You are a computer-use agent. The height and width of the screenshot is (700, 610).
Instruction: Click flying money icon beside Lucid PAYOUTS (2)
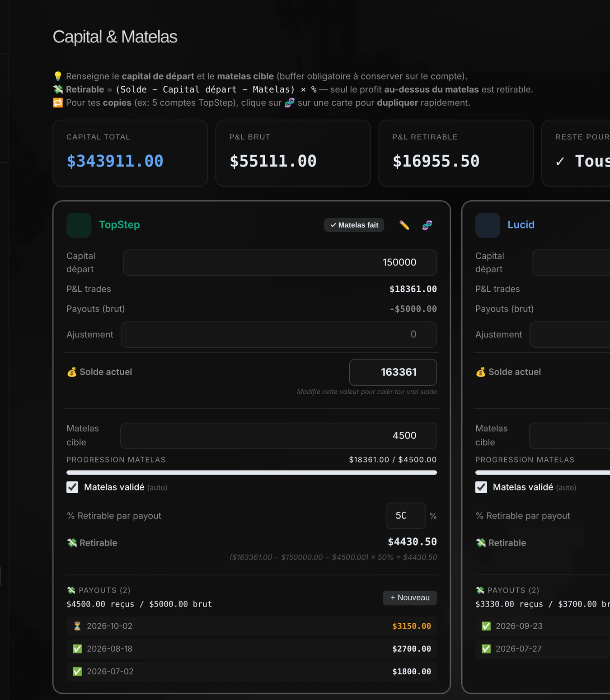point(480,590)
